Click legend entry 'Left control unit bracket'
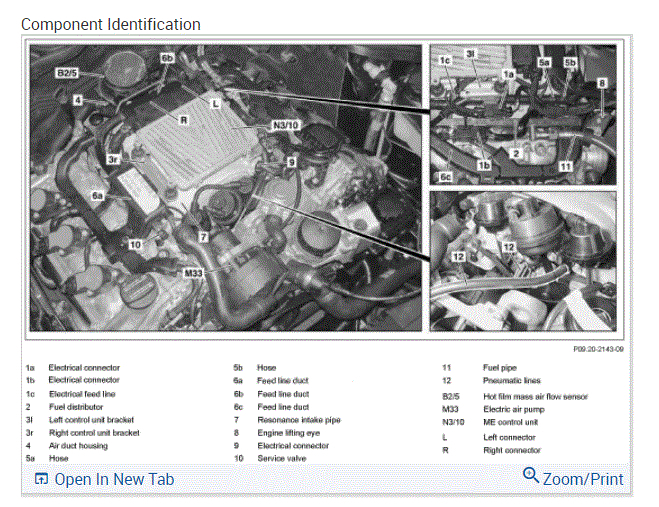The image size is (659, 507). pos(92,420)
